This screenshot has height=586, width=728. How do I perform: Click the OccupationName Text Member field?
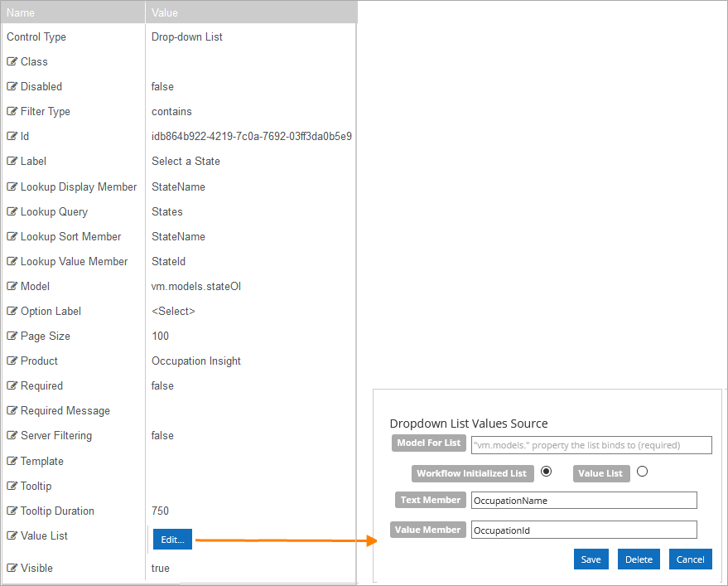point(584,500)
